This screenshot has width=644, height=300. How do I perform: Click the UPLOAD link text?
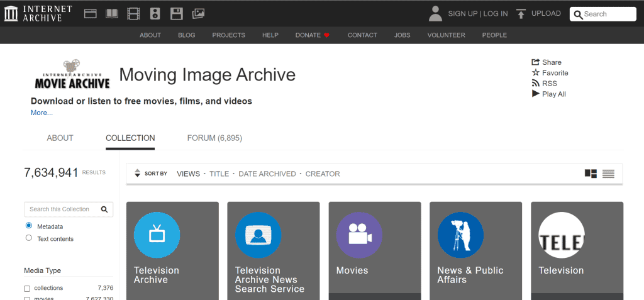tap(546, 13)
